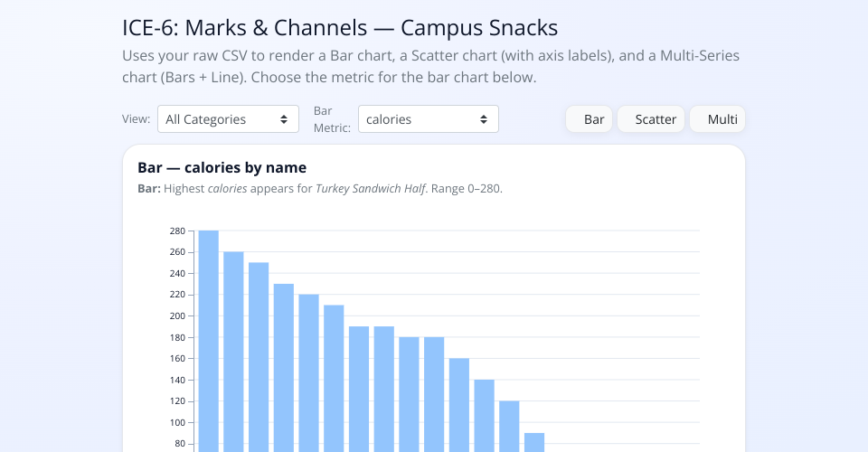This screenshot has height=452, width=868.
Task: Show the Multi series chart
Action: (x=717, y=119)
